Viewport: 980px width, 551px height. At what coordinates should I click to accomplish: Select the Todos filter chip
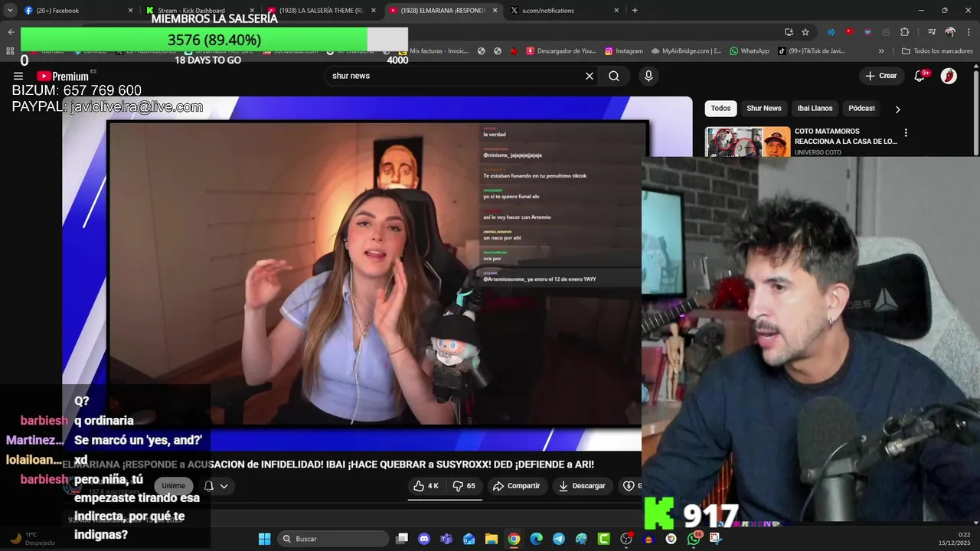click(720, 109)
